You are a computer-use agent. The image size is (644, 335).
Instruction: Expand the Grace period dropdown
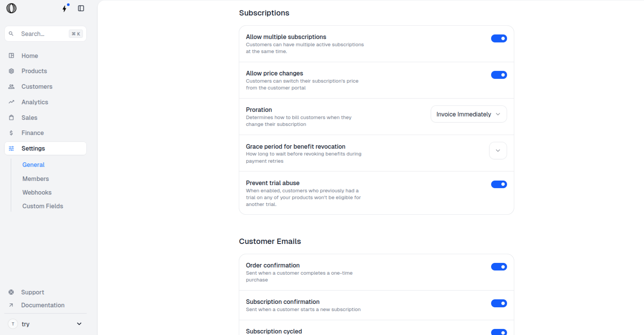(498, 151)
